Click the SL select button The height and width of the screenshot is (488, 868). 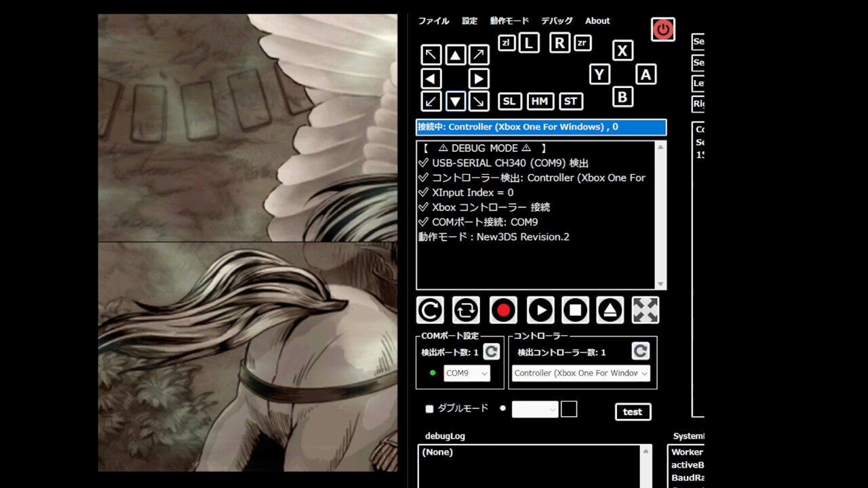point(510,102)
